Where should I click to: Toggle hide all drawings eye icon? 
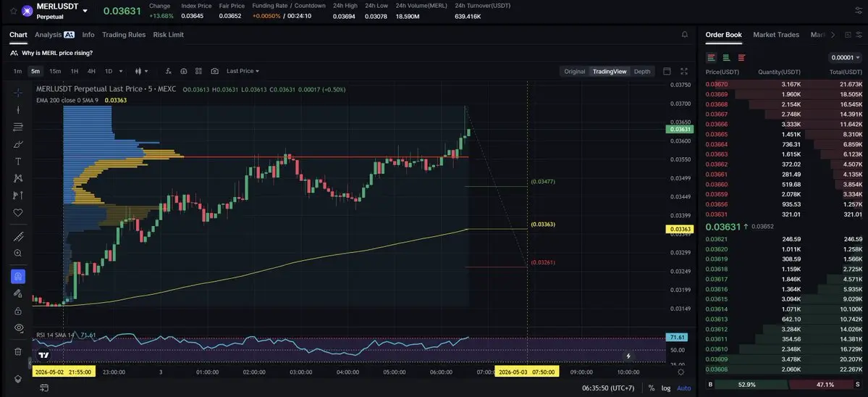point(17,327)
